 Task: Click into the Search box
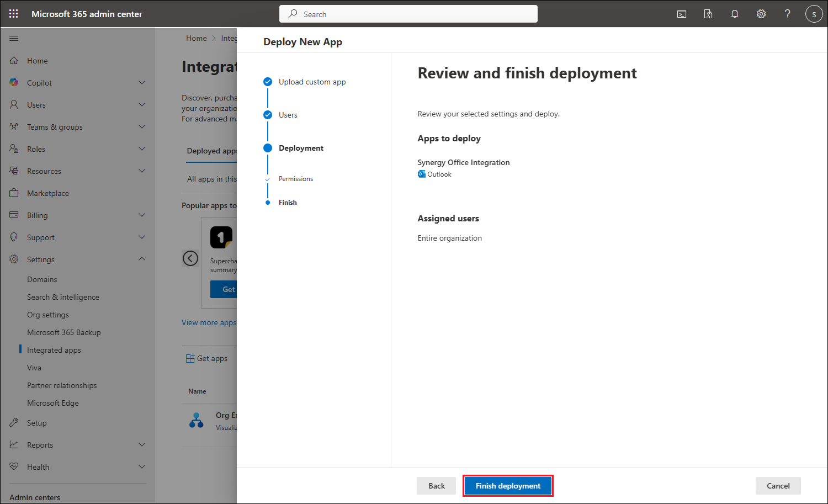[x=408, y=14]
